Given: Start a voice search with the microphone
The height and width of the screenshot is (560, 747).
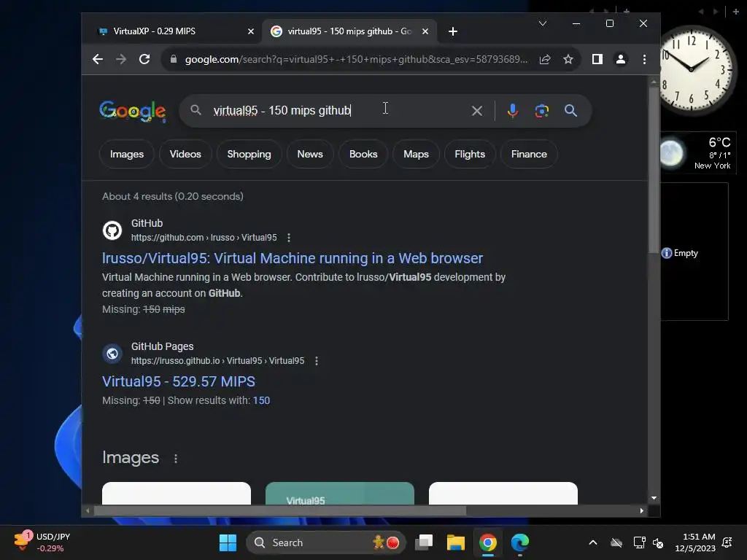Looking at the screenshot, I should point(513,111).
